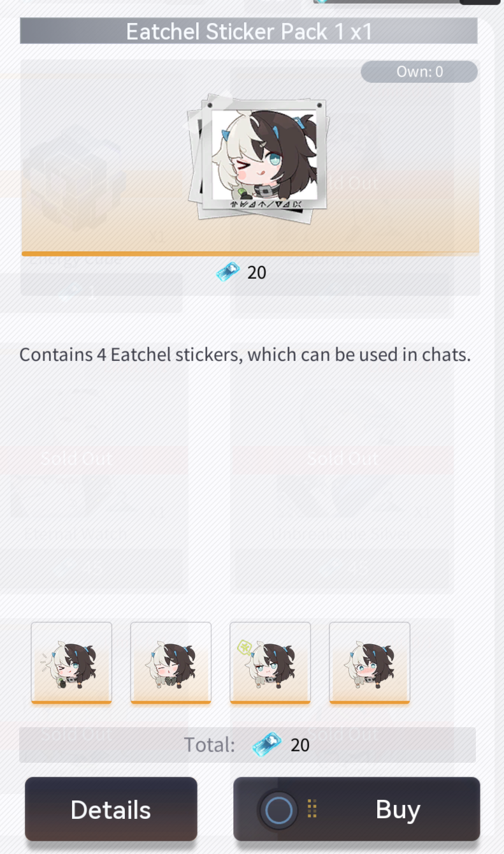Tap the blue circle icon on Buy button
This screenshot has width=504, height=854.
coord(278,810)
